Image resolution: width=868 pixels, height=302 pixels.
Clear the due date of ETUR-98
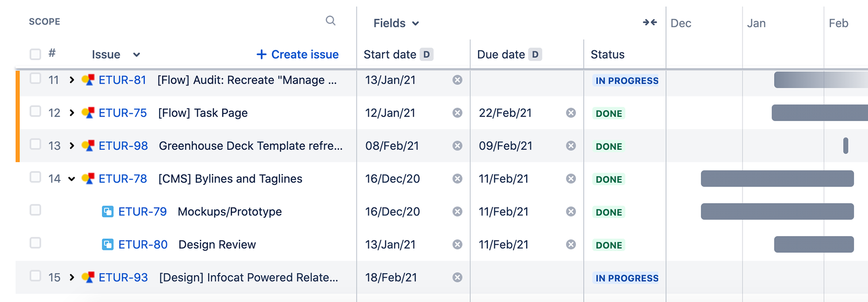point(571,146)
